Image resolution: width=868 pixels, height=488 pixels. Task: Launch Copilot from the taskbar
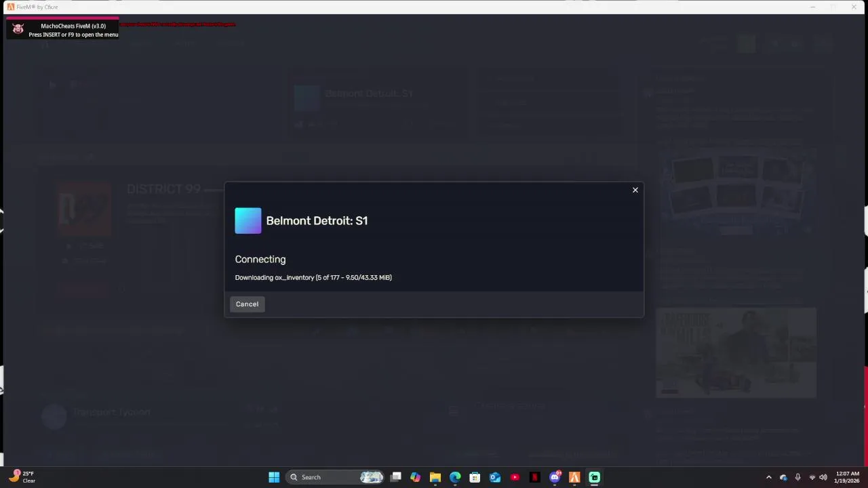tap(415, 477)
